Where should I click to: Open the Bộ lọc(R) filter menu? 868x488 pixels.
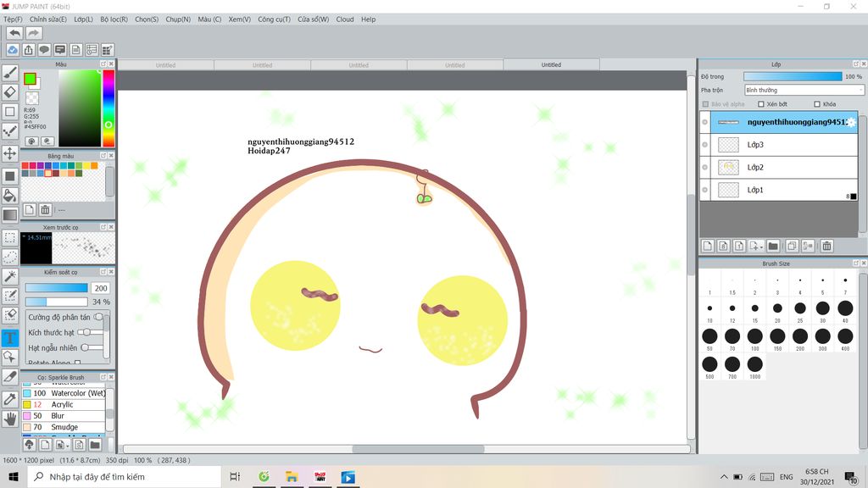click(x=114, y=19)
